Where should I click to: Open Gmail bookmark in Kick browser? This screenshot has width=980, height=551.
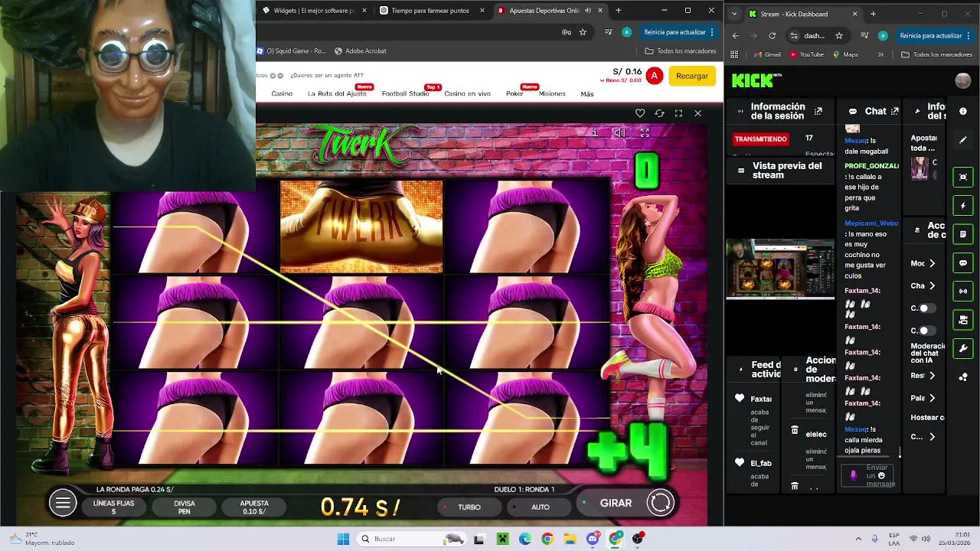pyautogui.click(x=767, y=54)
